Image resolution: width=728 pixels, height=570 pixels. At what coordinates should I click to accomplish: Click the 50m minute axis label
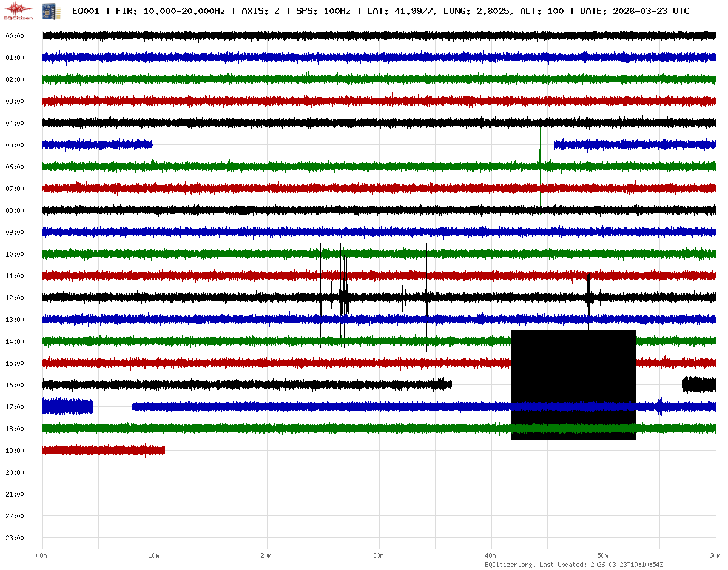tap(603, 555)
